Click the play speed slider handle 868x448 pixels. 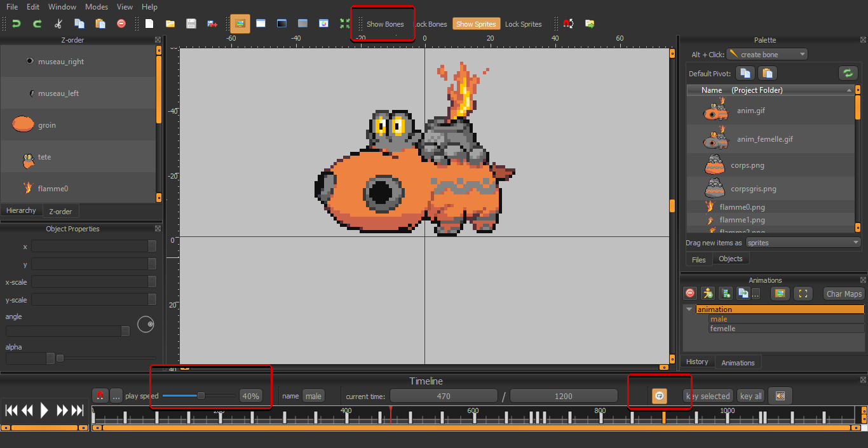(x=201, y=396)
